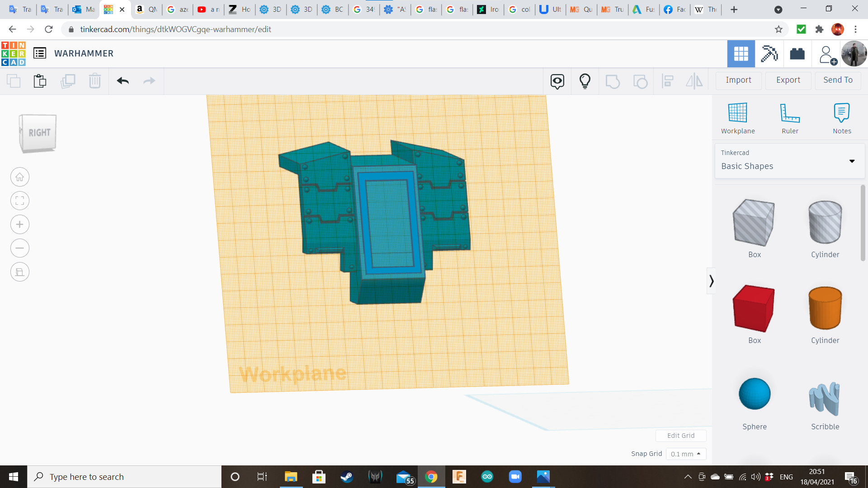The width and height of the screenshot is (868, 488).
Task: Open the Export menu
Action: [x=788, y=80]
